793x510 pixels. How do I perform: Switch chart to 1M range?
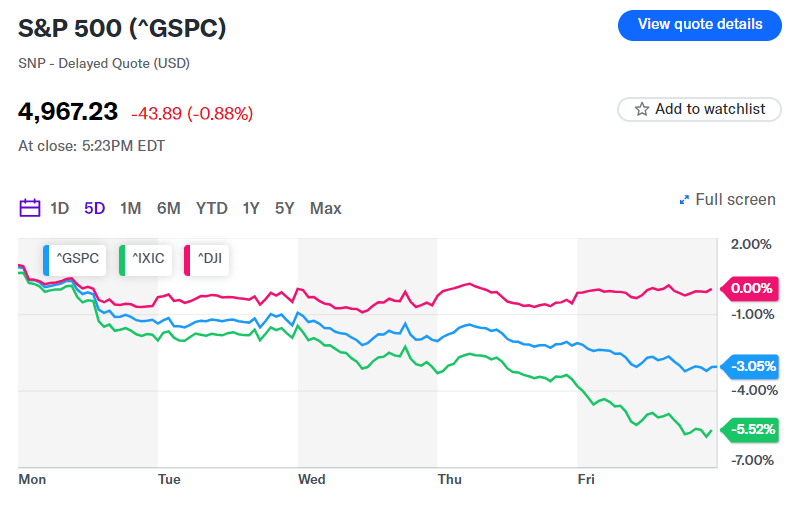pyautogui.click(x=130, y=208)
